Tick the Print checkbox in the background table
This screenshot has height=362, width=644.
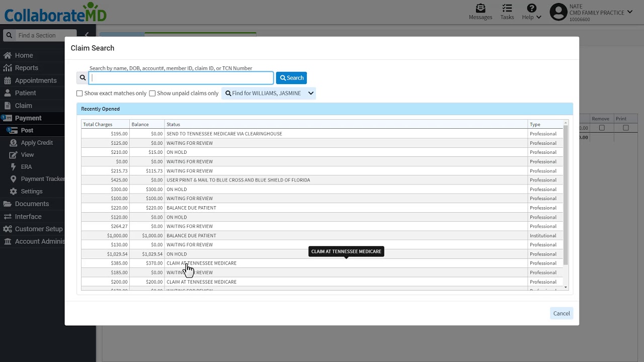[626, 128]
